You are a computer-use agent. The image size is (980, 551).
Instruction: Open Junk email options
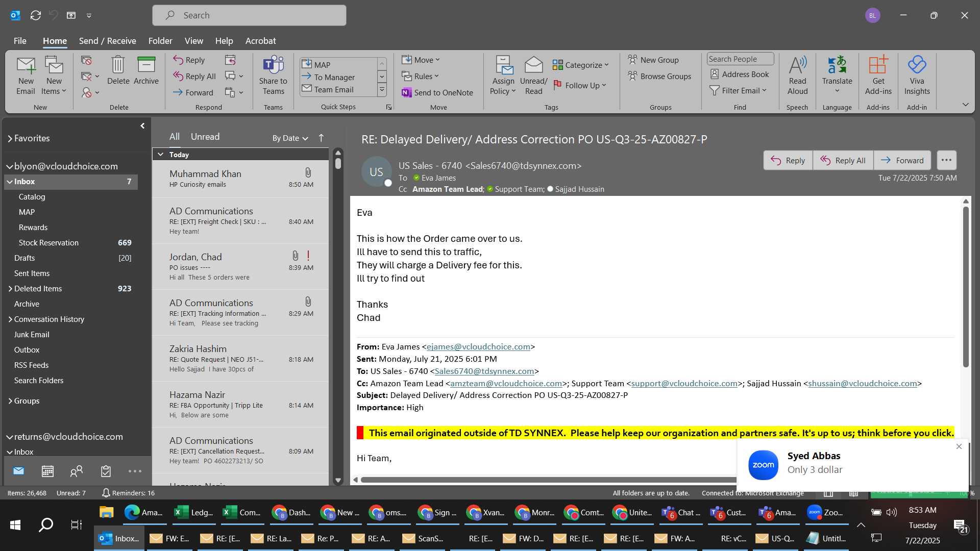(x=90, y=92)
